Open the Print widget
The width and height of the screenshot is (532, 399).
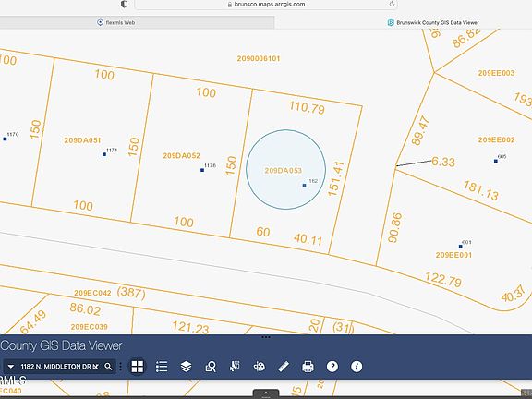pyautogui.click(x=308, y=367)
